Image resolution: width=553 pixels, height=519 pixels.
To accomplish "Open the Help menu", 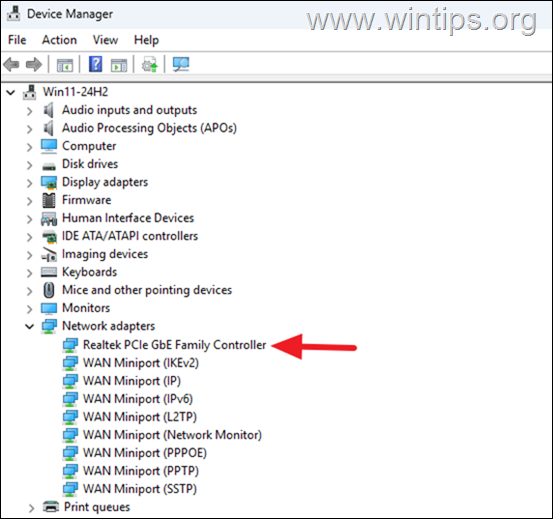I will tap(146, 40).
